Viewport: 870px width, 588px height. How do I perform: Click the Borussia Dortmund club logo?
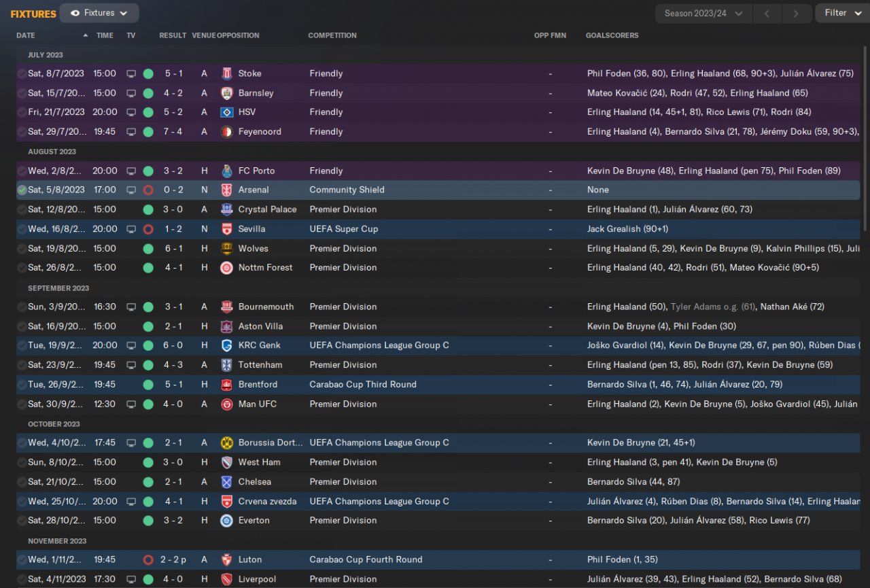[227, 443]
